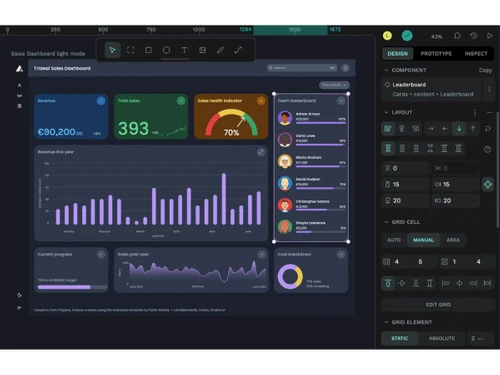Select the freehand Draw pencil tool
The width and height of the screenshot is (500, 375).
220,50
